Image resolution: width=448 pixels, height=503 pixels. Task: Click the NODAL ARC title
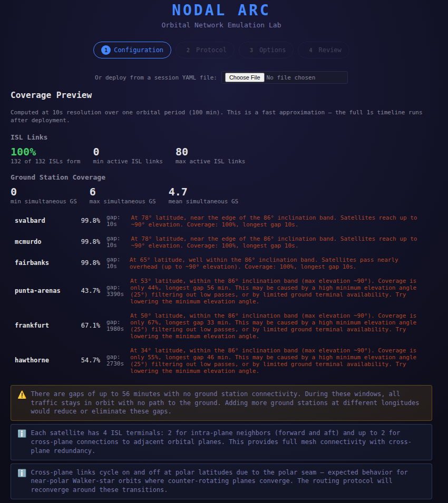(x=221, y=10)
